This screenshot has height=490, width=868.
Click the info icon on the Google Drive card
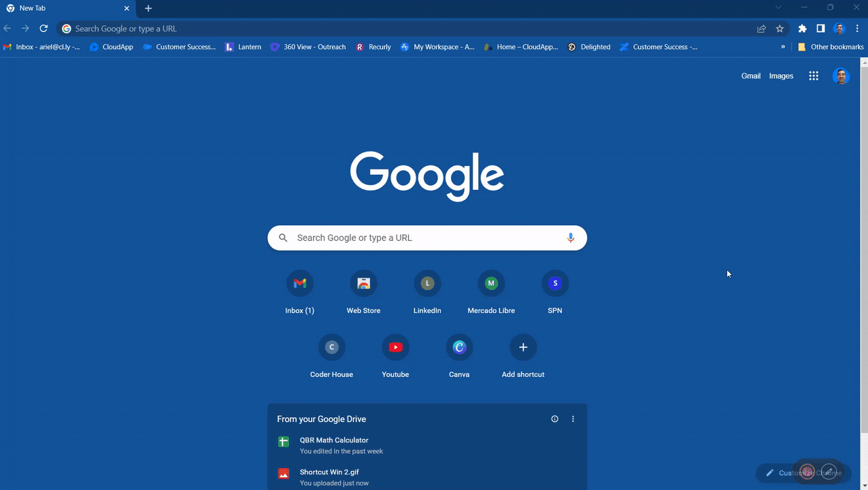coord(554,419)
